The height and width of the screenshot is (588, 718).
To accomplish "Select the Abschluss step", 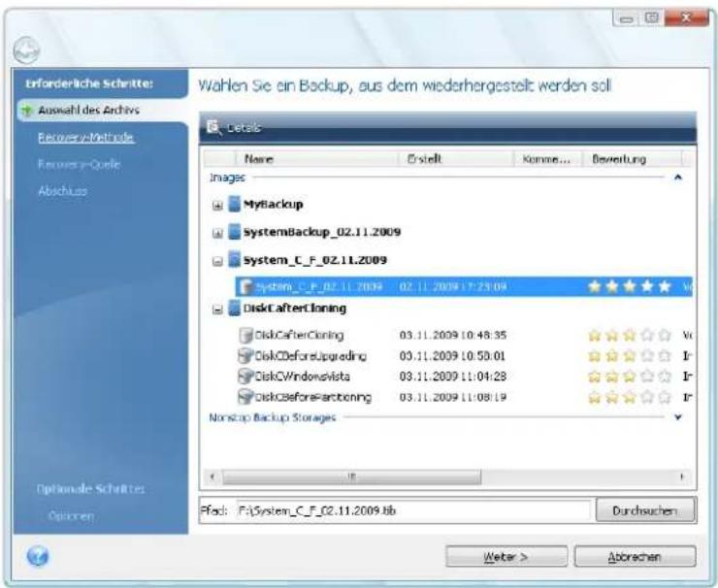I will [x=63, y=191].
